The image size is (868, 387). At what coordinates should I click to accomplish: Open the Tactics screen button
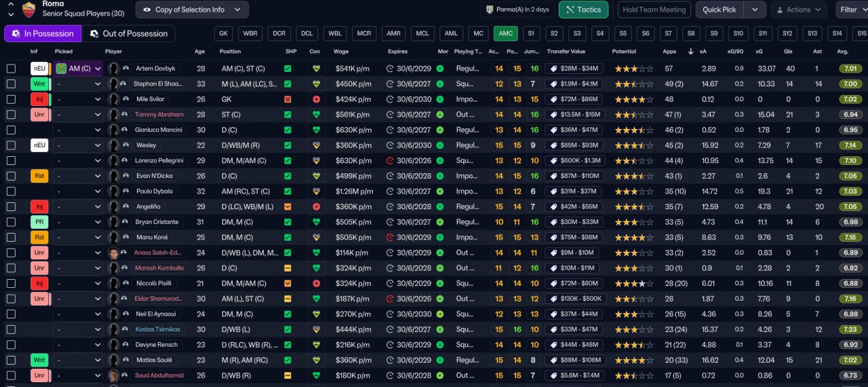[583, 10]
